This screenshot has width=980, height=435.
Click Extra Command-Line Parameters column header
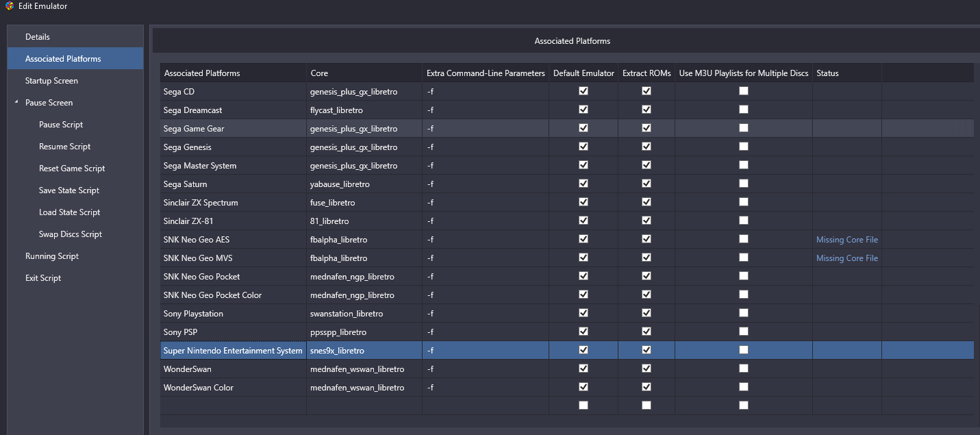coord(486,73)
